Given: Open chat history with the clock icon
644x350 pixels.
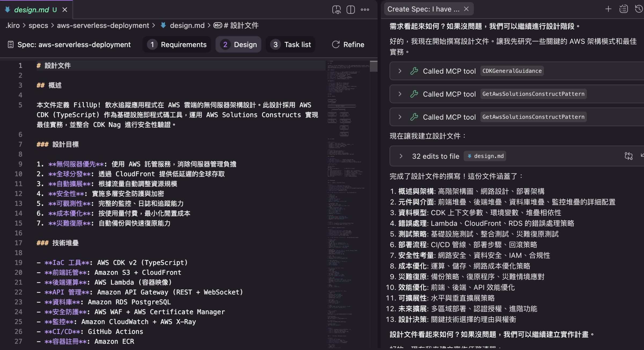Looking at the screenshot, I should [639, 9].
